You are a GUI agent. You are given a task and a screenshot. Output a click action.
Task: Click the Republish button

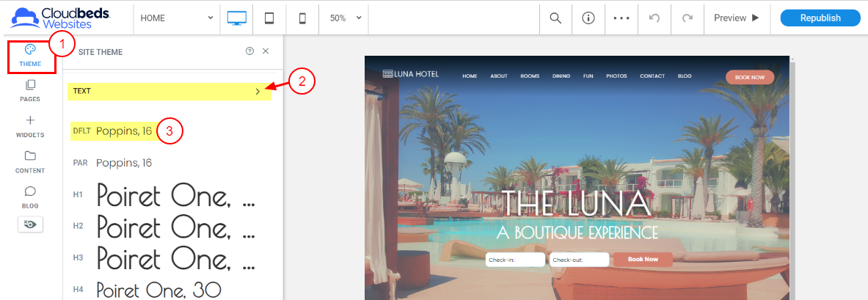(x=820, y=18)
